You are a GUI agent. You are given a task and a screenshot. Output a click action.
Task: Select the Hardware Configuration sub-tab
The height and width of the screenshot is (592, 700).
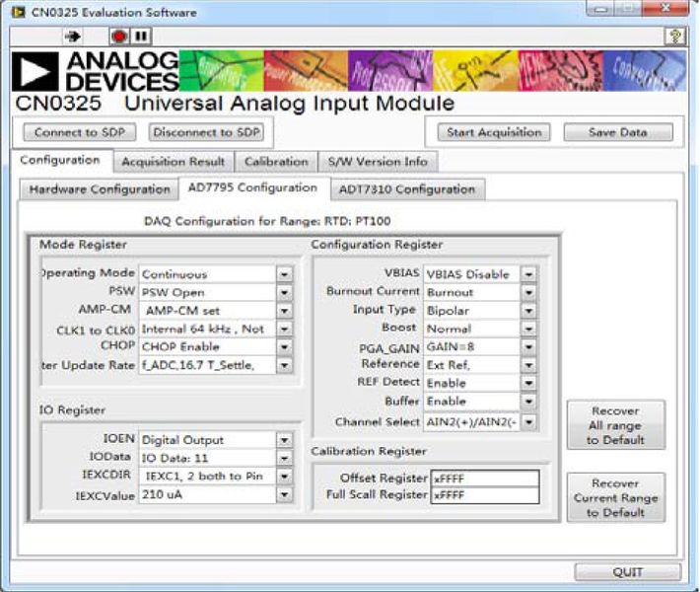100,189
